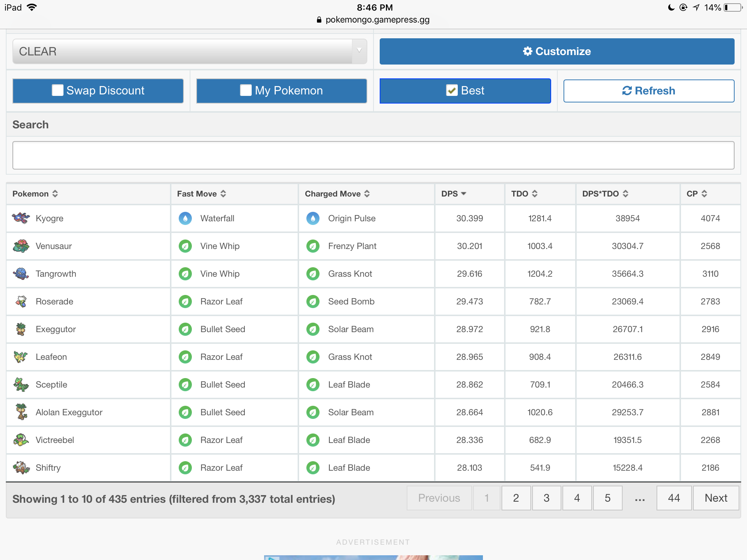This screenshot has height=560, width=747.
Task: Click the circular arrows Refresh icon
Action: pyautogui.click(x=627, y=90)
